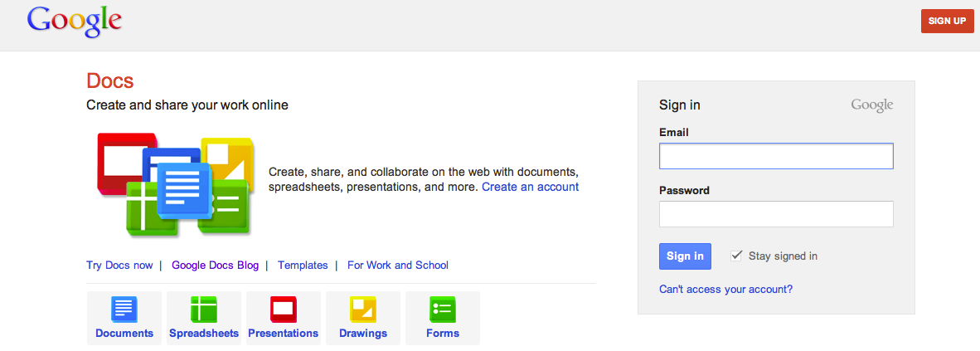This screenshot has height=351, width=980.
Task: Open the Templates link
Action: 303,266
